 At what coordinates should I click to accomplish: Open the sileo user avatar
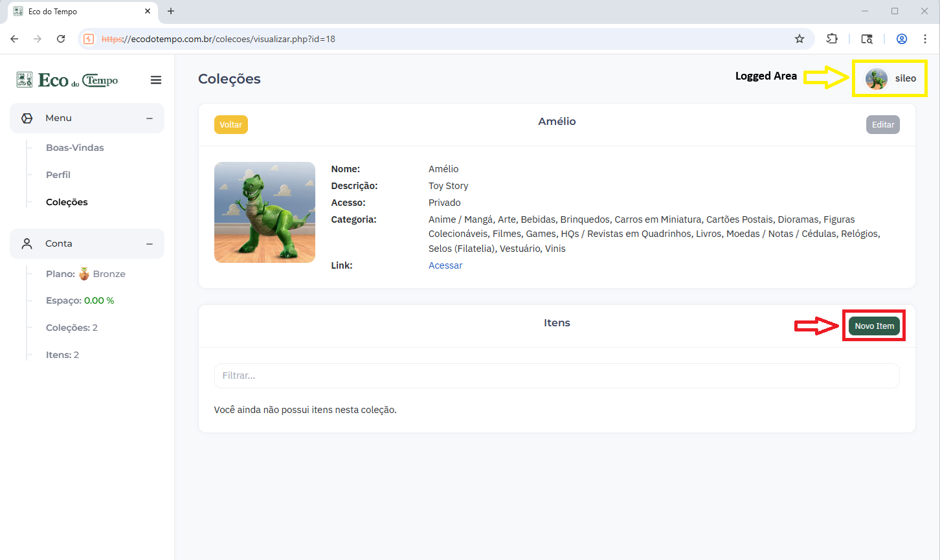877,79
